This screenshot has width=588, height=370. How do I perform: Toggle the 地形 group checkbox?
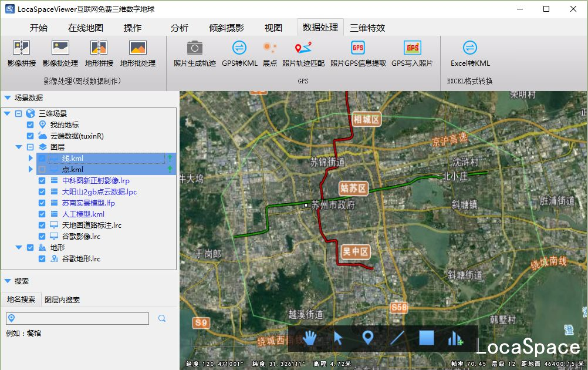point(31,247)
